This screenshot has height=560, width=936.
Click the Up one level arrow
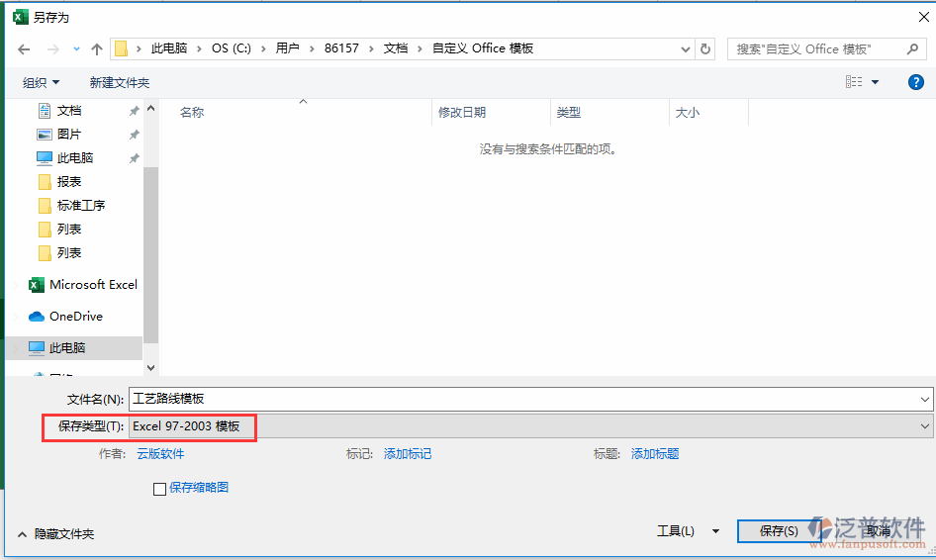[96, 48]
